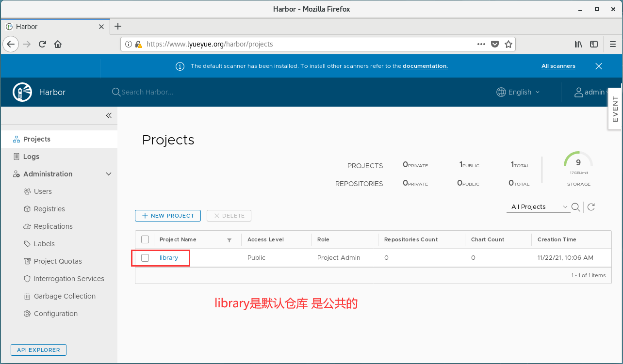The height and width of the screenshot is (364, 623).
Task: Click the Project Name column header
Action: click(x=178, y=239)
